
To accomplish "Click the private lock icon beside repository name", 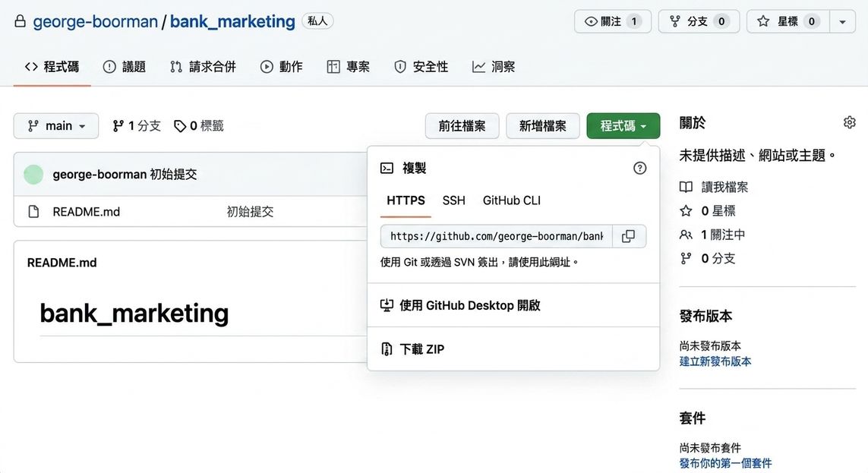I will (20, 21).
